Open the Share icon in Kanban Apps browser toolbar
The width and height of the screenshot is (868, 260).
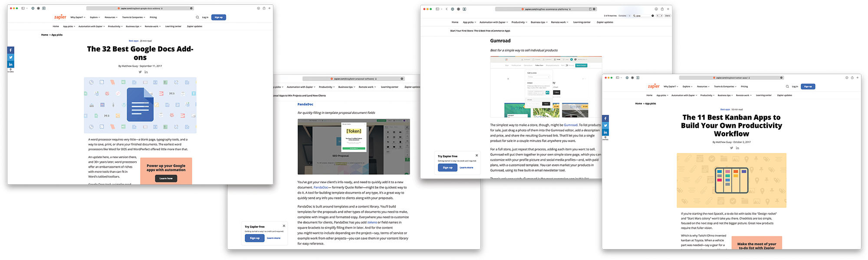[x=852, y=78]
